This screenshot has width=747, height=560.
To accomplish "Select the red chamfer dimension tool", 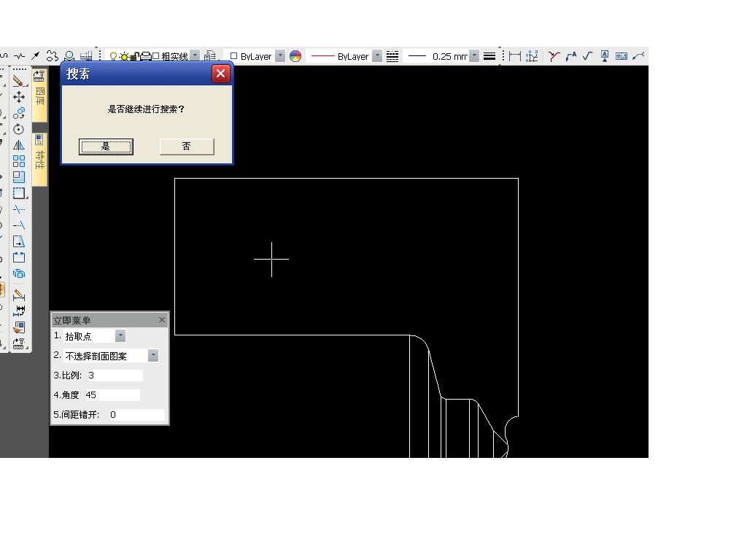I will pyautogui.click(x=554, y=56).
